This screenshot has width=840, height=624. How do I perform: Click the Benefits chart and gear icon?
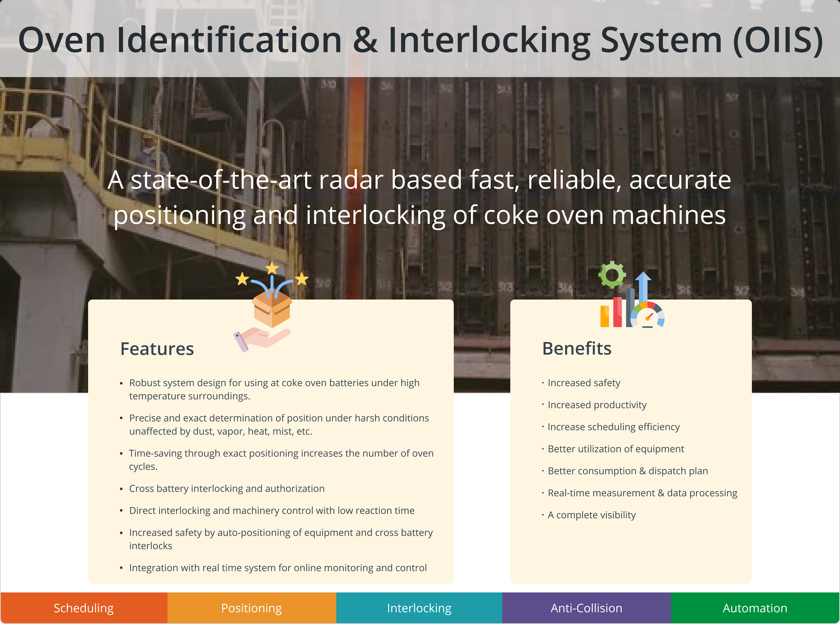pos(632,294)
